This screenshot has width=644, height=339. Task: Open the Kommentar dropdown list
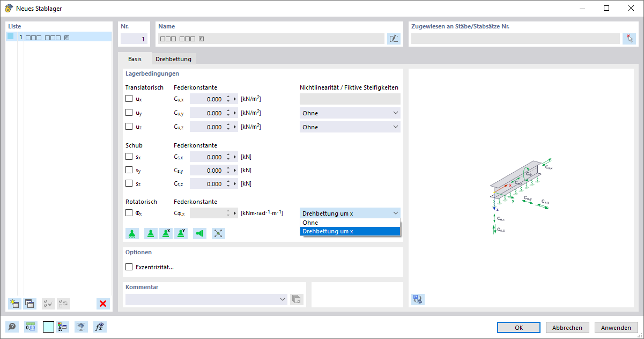(283, 299)
